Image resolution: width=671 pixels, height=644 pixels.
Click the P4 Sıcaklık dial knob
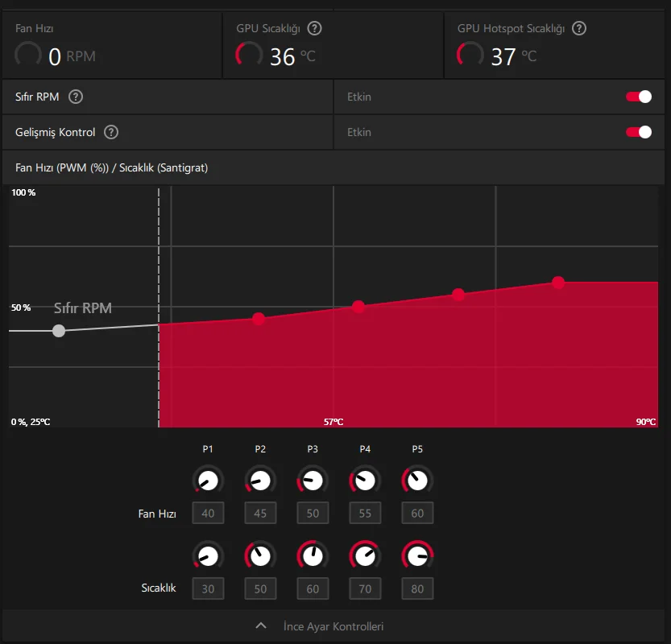[365, 556]
